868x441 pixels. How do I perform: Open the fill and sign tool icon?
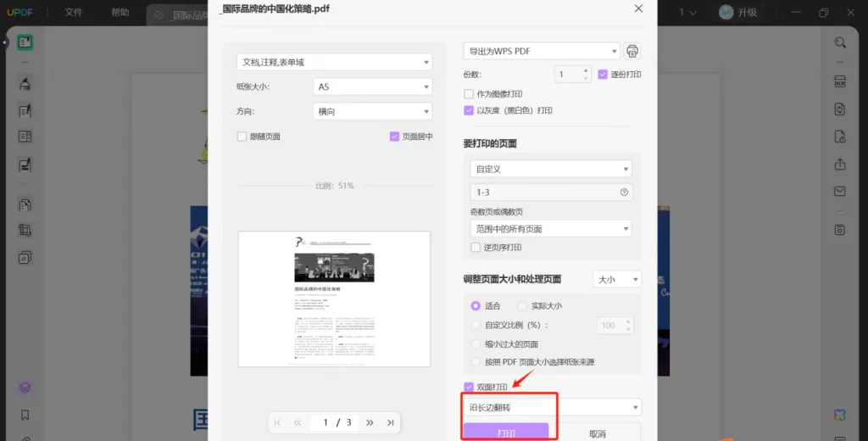tap(25, 165)
